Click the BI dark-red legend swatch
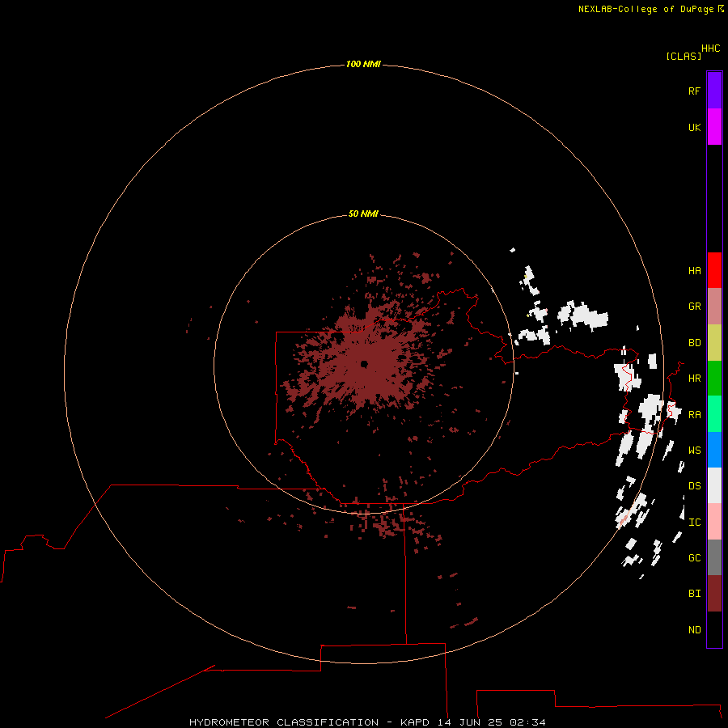The height and width of the screenshot is (728, 728). click(x=714, y=594)
